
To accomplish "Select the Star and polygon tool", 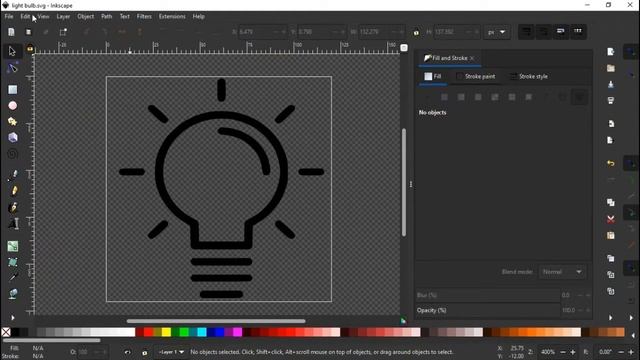I will point(12,121).
